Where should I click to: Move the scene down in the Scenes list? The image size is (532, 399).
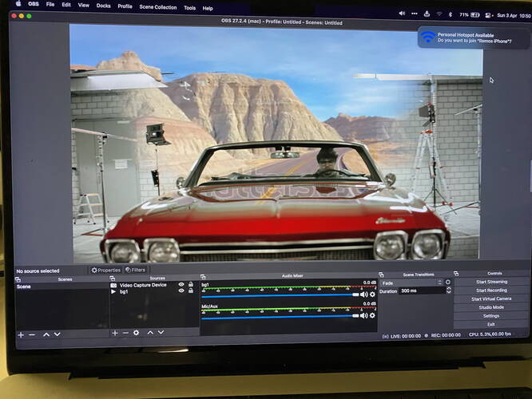click(58, 334)
